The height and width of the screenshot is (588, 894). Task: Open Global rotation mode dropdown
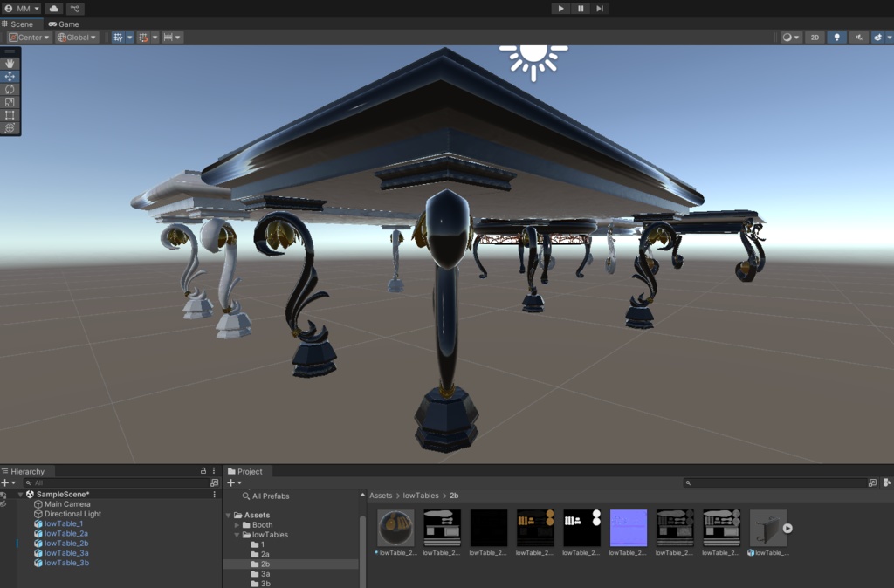[77, 38]
